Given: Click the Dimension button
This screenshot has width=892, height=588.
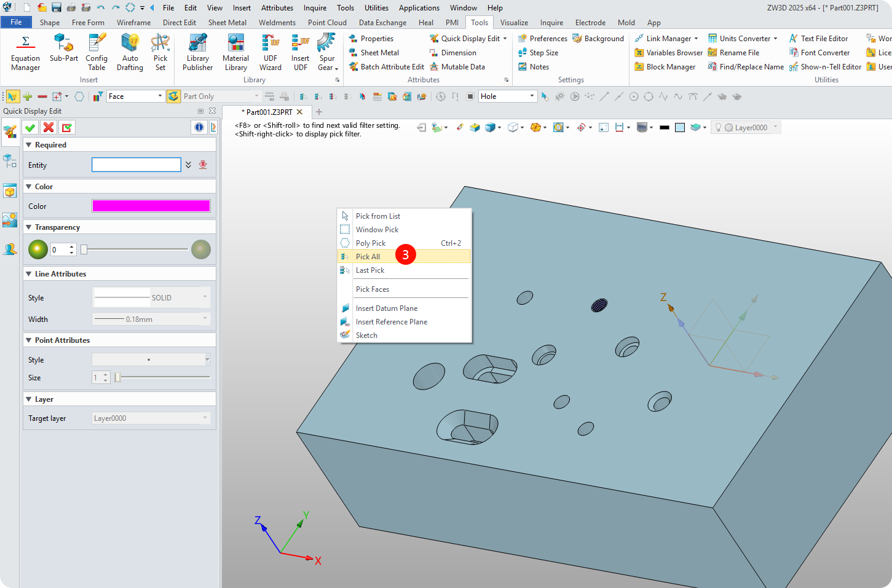Looking at the screenshot, I should pyautogui.click(x=452, y=53).
